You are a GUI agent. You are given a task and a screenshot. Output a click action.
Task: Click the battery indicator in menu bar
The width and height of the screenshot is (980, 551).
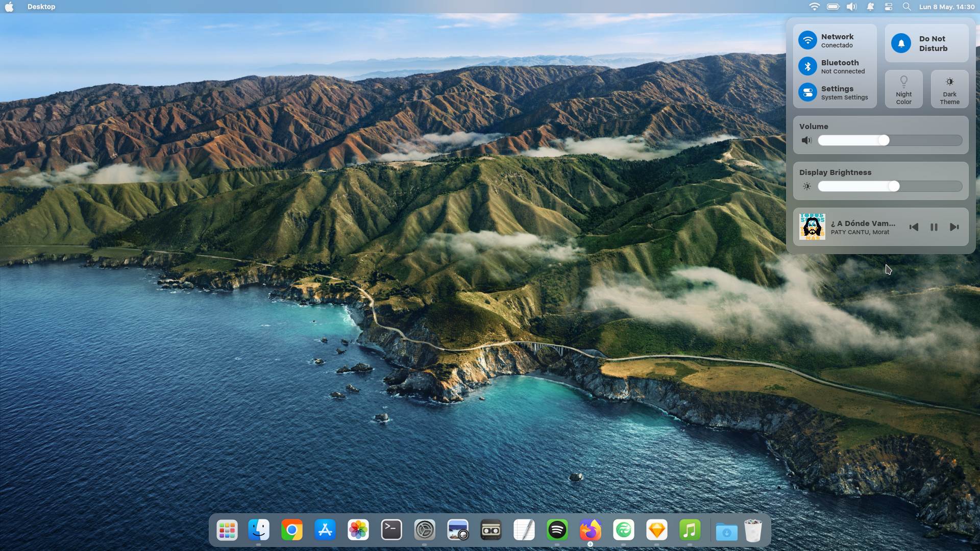833,7
